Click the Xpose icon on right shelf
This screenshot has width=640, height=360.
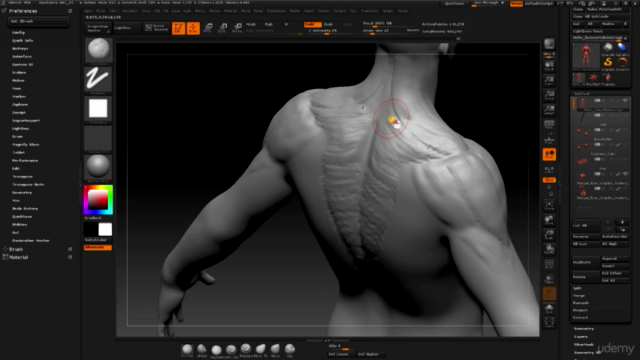point(549,322)
